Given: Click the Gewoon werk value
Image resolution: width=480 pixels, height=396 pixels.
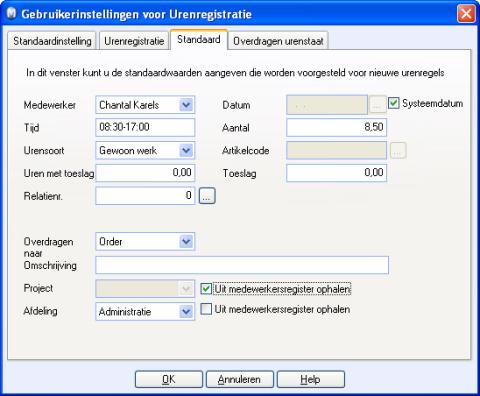Looking at the screenshot, I should click(x=128, y=151).
